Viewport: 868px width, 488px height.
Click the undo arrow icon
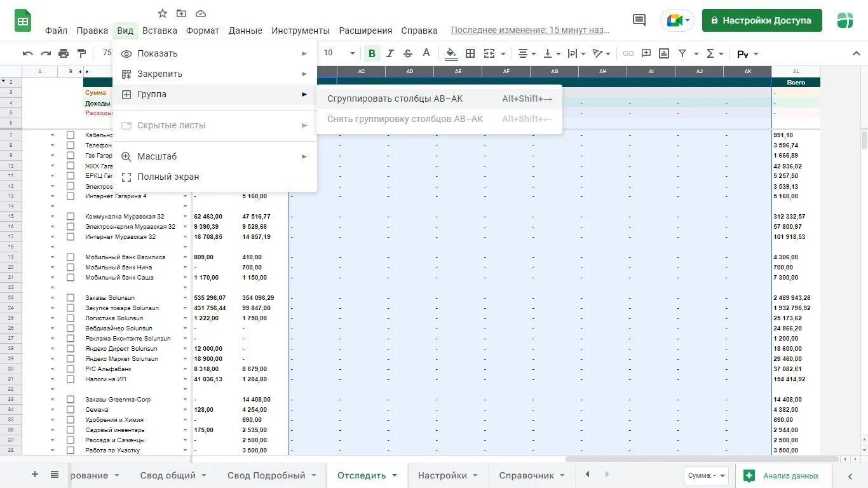click(x=28, y=53)
